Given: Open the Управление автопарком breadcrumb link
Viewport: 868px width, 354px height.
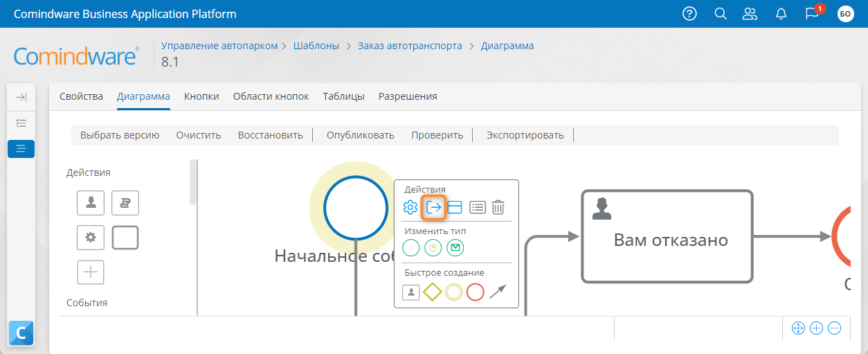Looking at the screenshot, I should [219, 46].
